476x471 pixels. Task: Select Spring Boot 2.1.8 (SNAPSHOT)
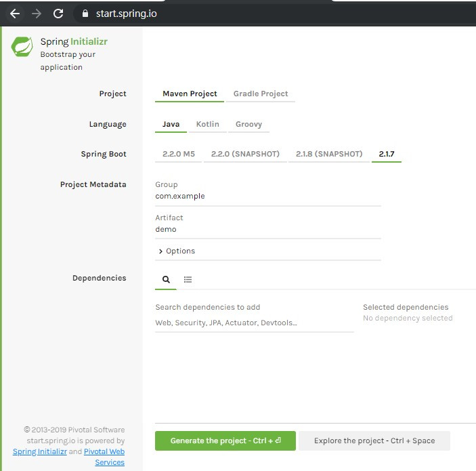[x=329, y=154]
